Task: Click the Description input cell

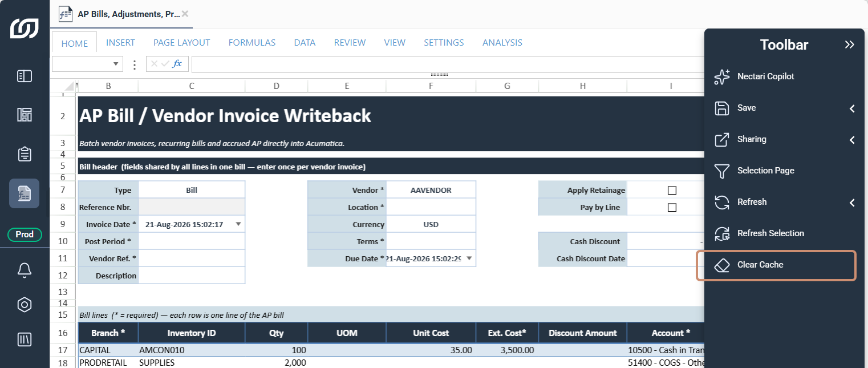Action: coord(192,276)
